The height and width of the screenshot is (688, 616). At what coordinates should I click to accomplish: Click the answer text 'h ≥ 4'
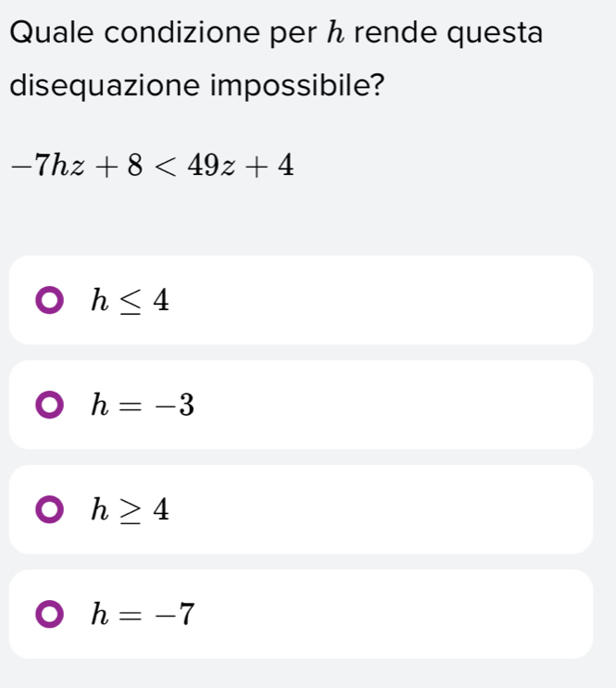point(130,509)
